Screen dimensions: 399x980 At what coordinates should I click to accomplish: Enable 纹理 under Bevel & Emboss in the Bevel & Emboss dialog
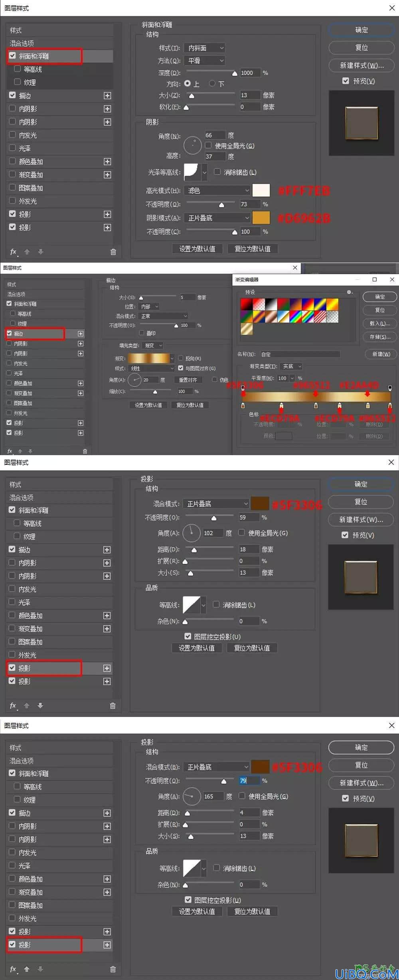(17, 82)
